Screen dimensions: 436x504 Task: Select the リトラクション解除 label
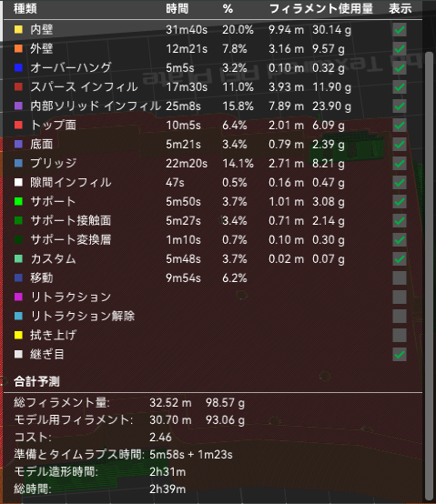coord(82,316)
